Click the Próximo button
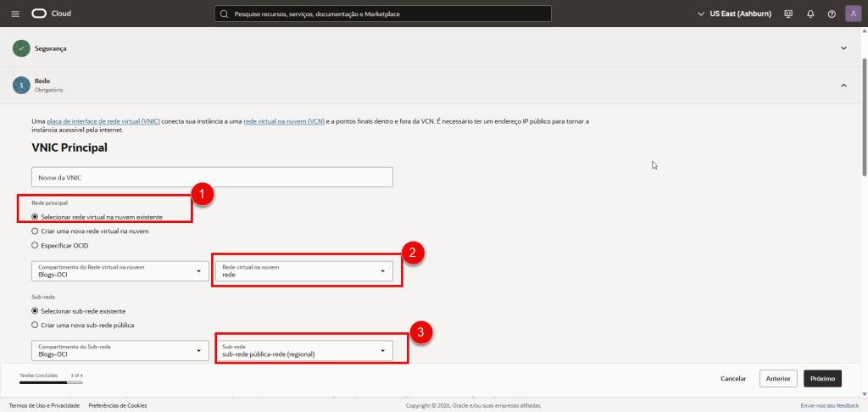 822,379
